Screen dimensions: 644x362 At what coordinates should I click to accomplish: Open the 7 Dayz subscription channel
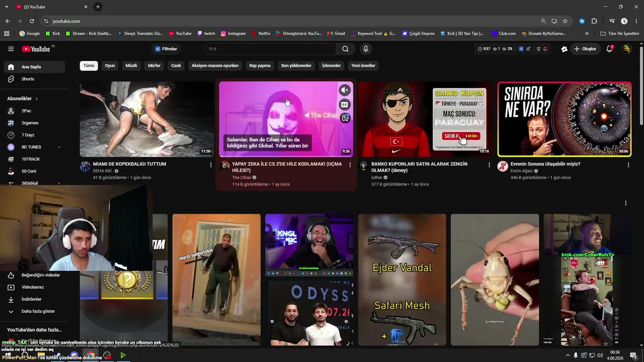pos(34,135)
